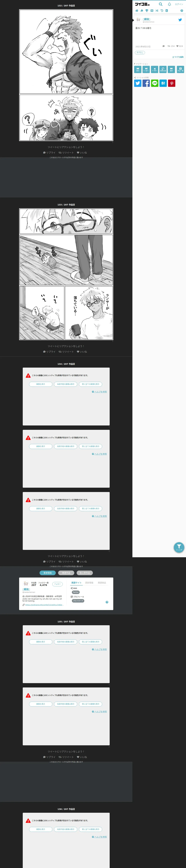186x868 pixels.
Task: Click the date 2021年8月22日
Action: 143,46
